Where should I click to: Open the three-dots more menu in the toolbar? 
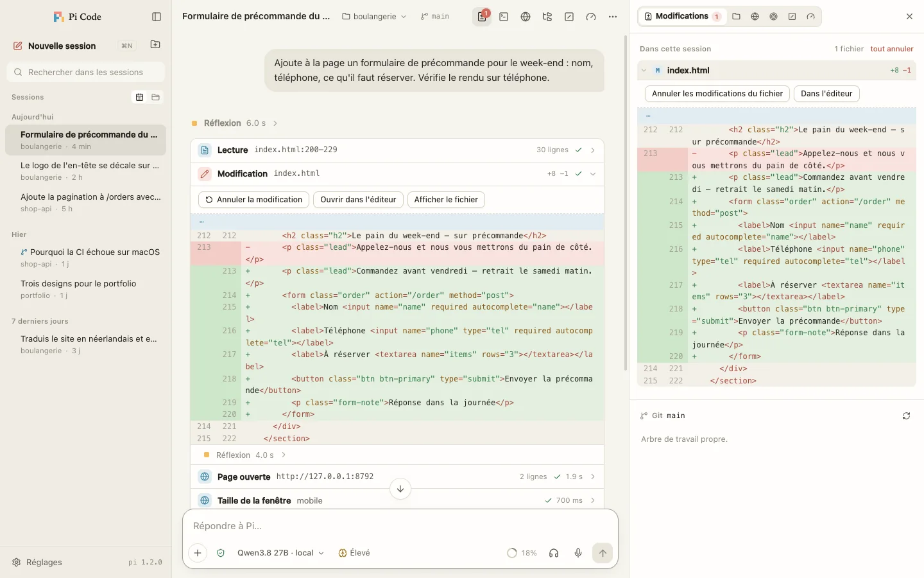[x=613, y=17]
